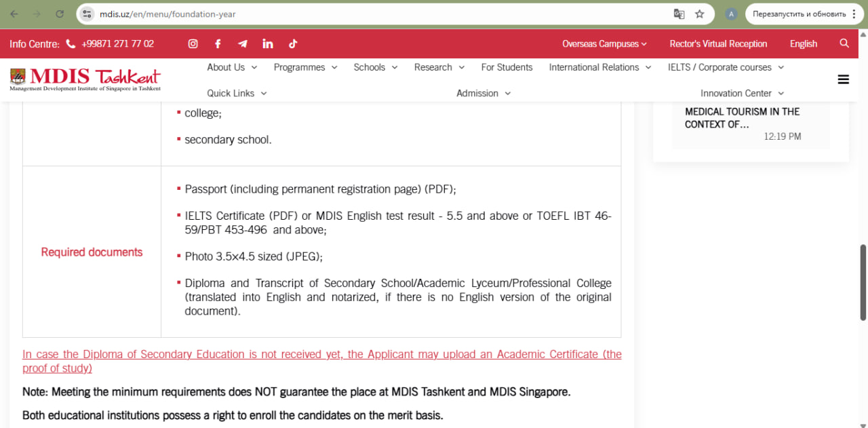Open the Academic Certificate upload notice link
This screenshot has width=868, height=428.
pos(321,361)
